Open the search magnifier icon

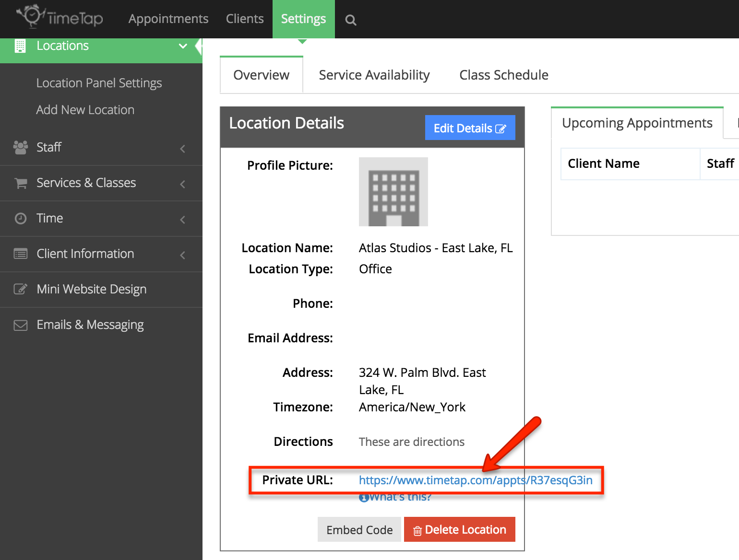[351, 20]
